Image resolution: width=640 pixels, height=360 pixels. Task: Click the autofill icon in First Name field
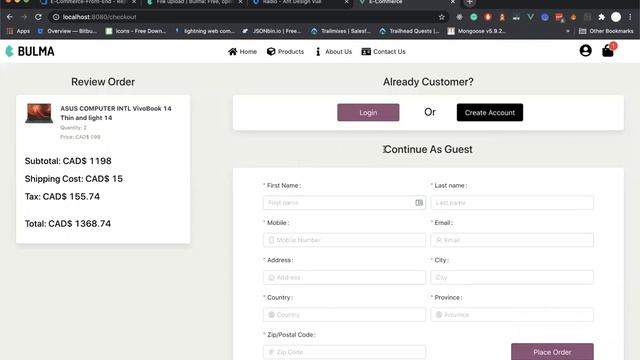pyautogui.click(x=419, y=202)
